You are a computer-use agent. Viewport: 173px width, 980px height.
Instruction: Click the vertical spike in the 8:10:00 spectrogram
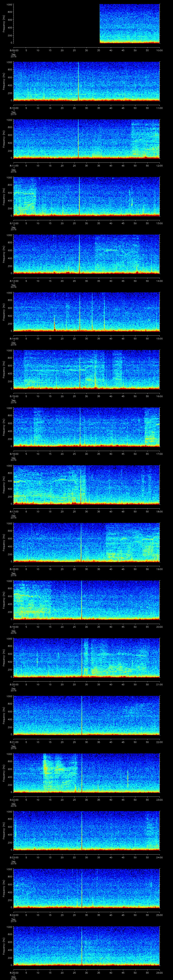click(x=78, y=81)
